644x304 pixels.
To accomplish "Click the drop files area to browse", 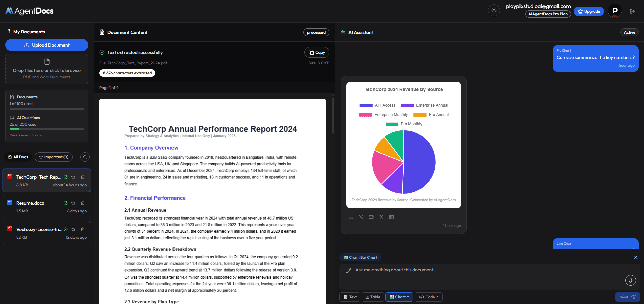I will (47, 69).
